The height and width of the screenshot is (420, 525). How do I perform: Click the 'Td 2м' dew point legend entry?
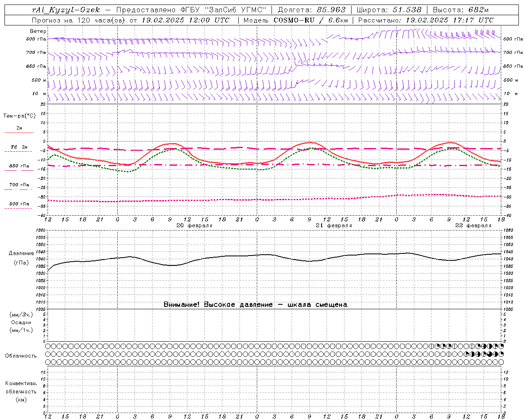pyautogui.click(x=19, y=147)
